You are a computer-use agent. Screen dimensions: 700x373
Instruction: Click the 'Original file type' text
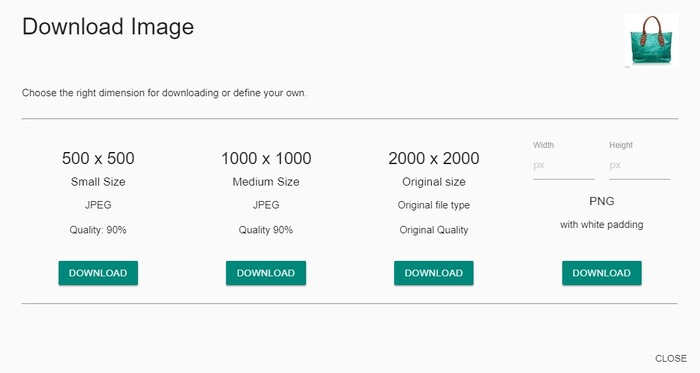tap(434, 205)
